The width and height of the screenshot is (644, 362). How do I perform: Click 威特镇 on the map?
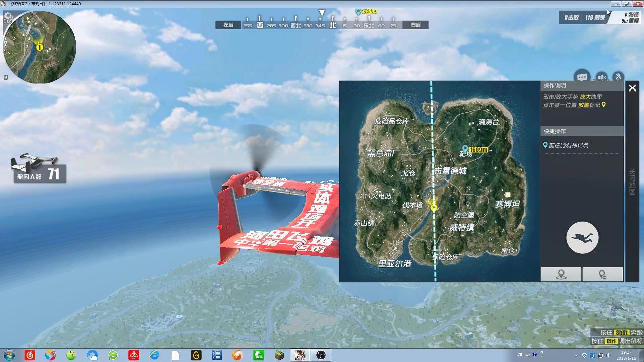pos(461,227)
